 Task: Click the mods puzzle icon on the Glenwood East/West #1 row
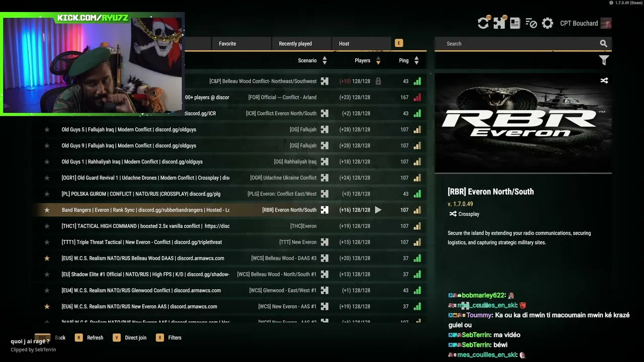click(325, 290)
